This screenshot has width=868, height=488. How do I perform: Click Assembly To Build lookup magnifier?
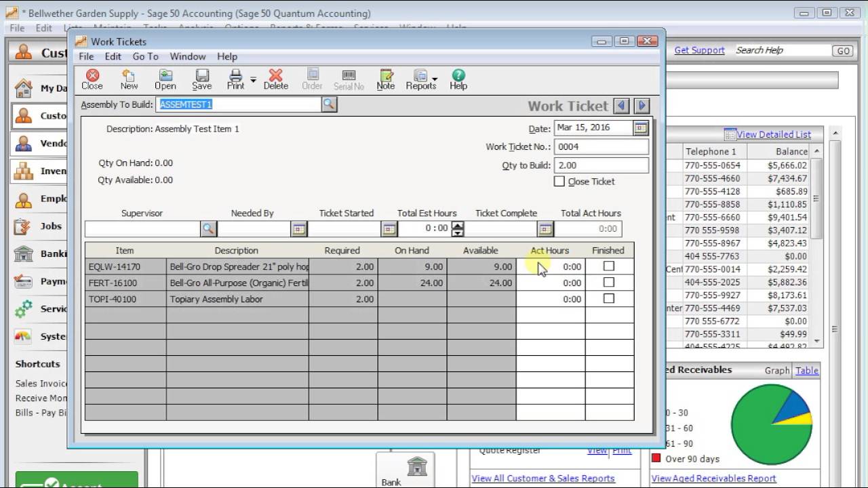[x=329, y=104]
